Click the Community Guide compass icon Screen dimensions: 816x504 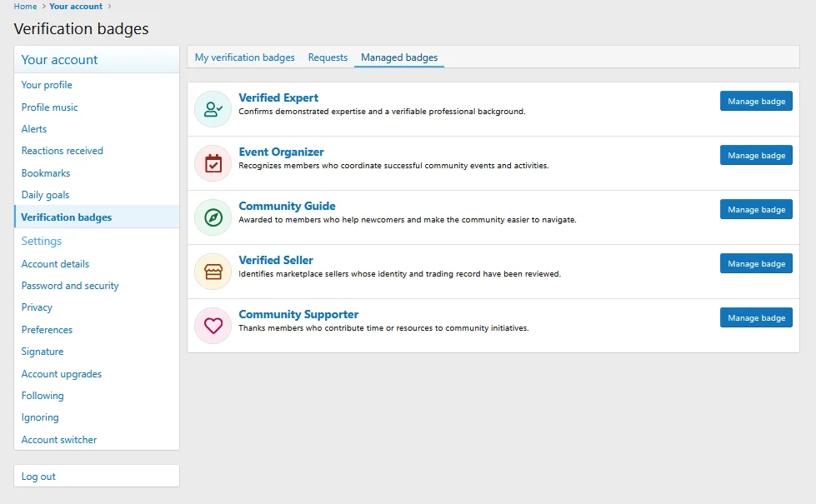[x=213, y=217]
